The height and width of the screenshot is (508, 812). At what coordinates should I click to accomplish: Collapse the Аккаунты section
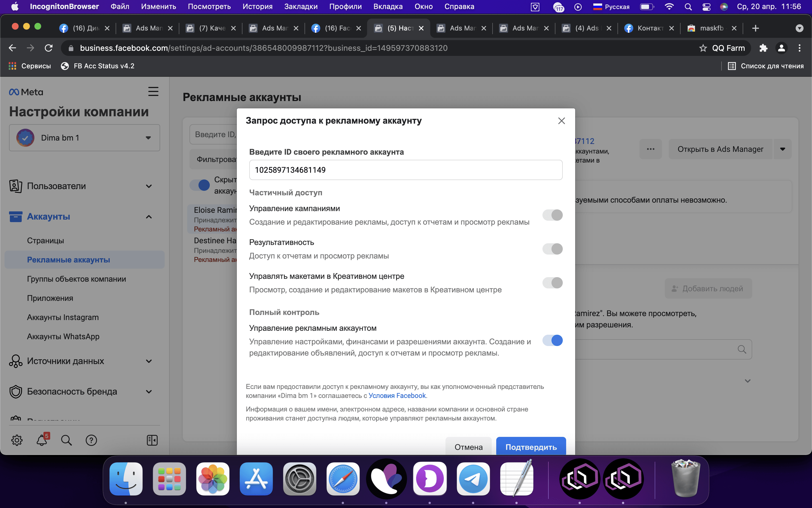149,217
